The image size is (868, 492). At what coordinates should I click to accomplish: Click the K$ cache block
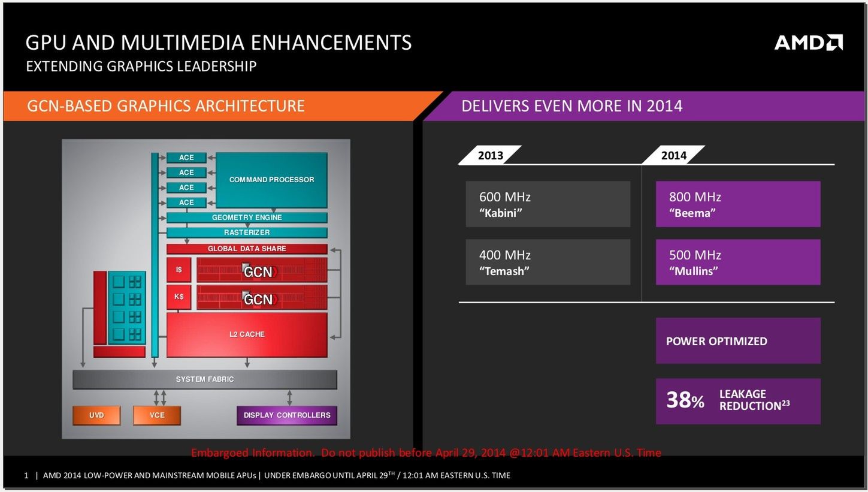click(179, 297)
